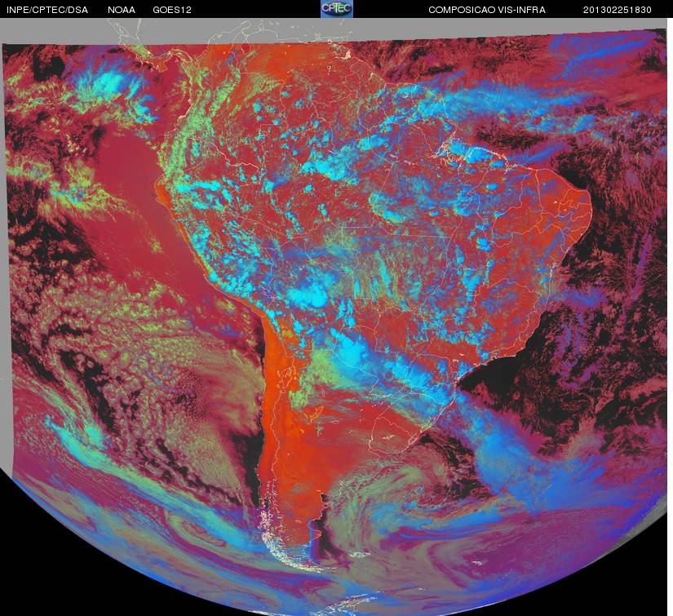Click the INPE/CPTEC/DSA header text
The height and width of the screenshot is (616, 673).
[47, 10]
